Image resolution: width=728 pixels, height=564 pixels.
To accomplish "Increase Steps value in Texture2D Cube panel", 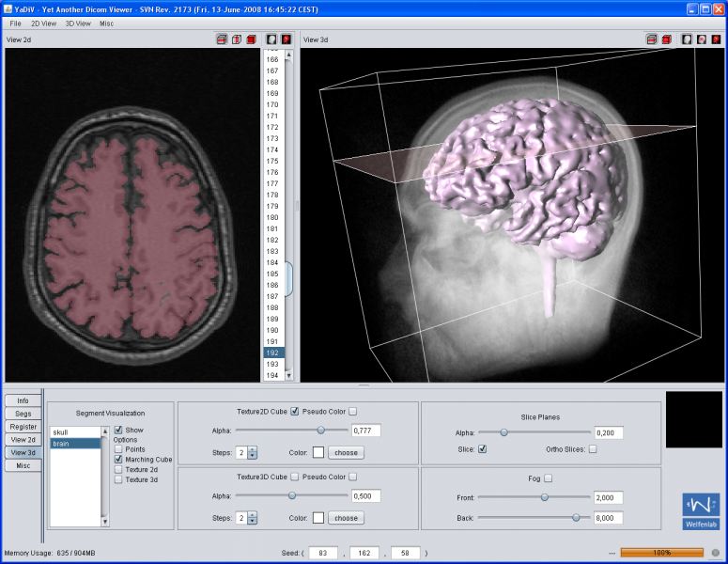I will [x=252, y=449].
